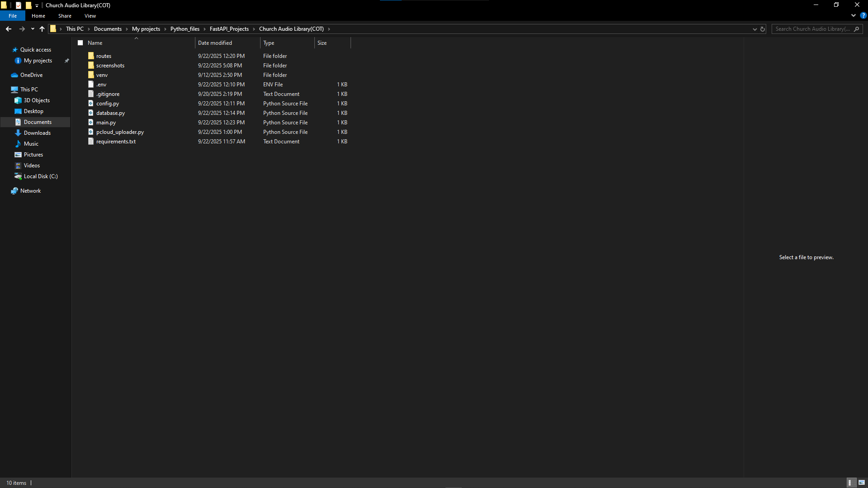The image size is (868, 488).
Task: Select the screenshots folder icon
Action: (91, 66)
